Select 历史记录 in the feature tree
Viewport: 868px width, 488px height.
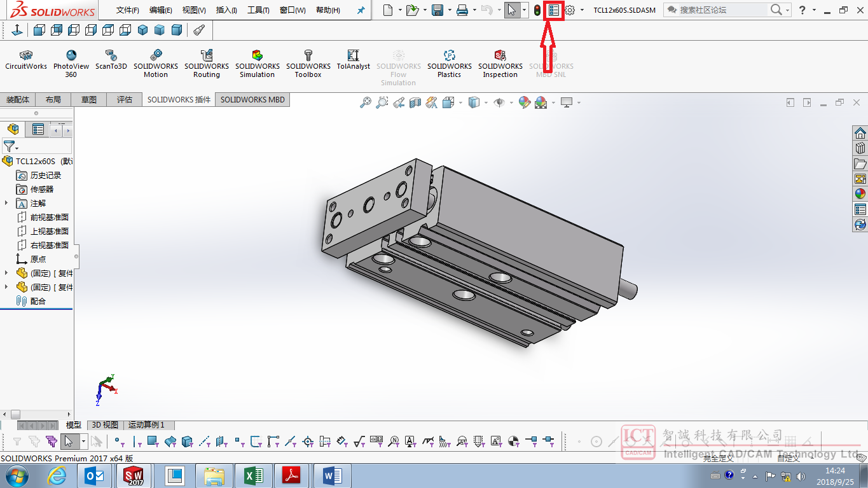pos(46,175)
